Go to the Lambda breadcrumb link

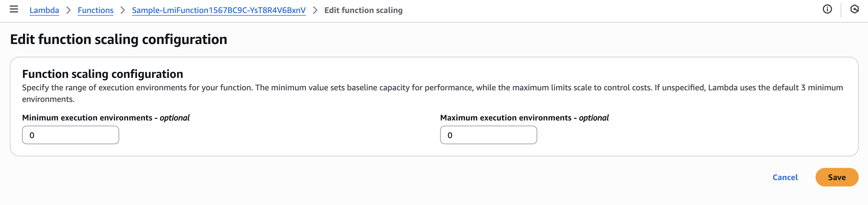tap(44, 10)
